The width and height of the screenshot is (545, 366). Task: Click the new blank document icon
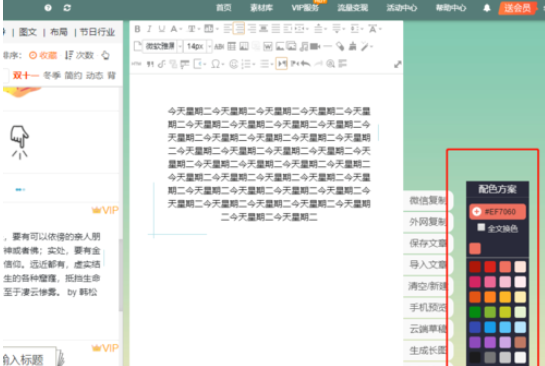(x=138, y=46)
